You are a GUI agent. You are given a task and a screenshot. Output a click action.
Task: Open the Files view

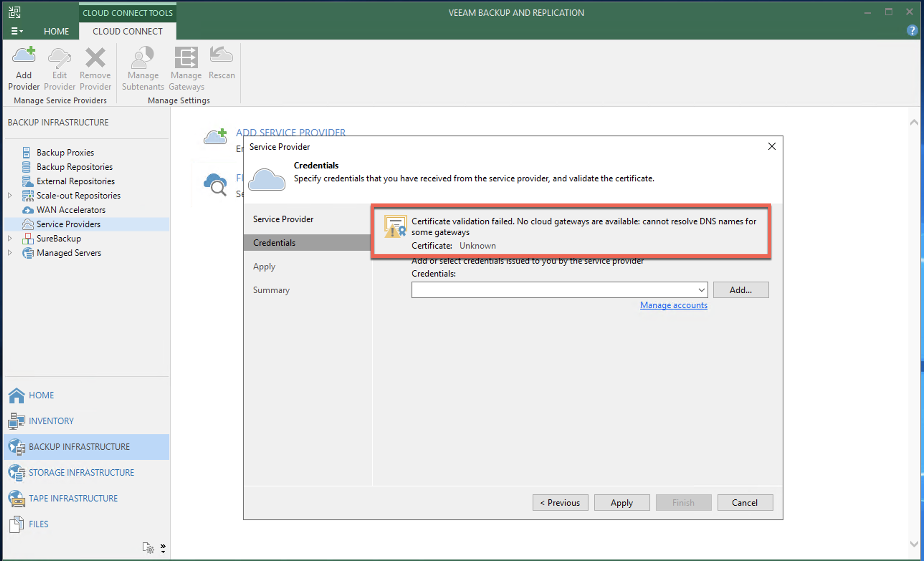[x=38, y=524]
